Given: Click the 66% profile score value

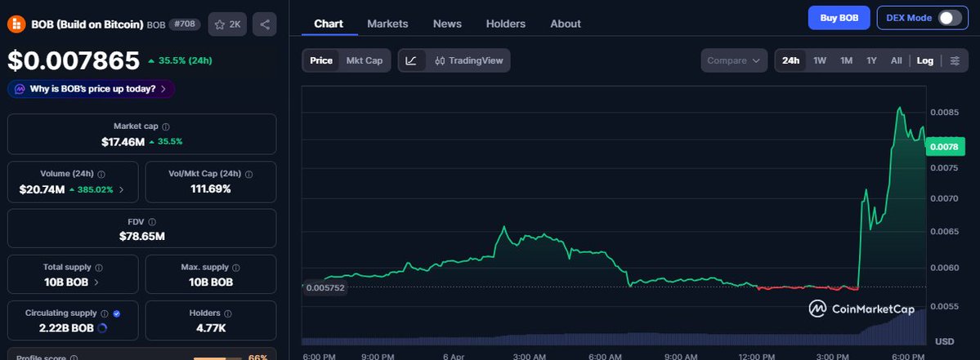Looking at the screenshot, I should [x=258, y=358].
